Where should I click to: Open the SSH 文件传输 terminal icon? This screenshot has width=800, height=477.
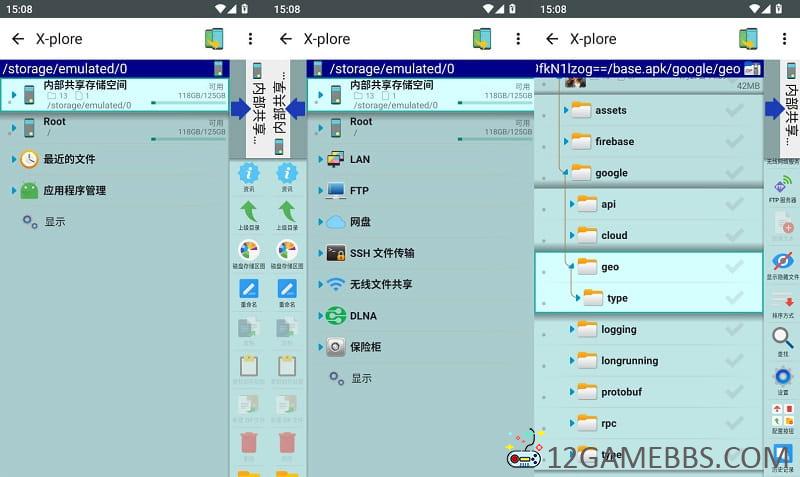335,253
